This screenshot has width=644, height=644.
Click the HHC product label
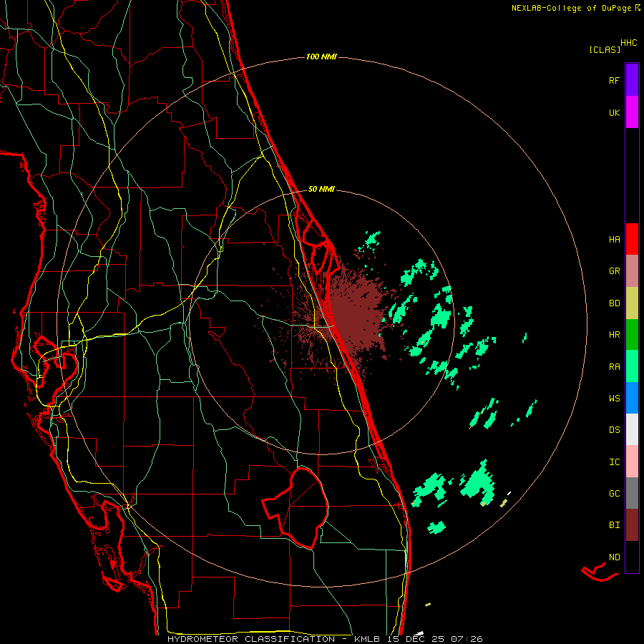(x=628, y=43)
